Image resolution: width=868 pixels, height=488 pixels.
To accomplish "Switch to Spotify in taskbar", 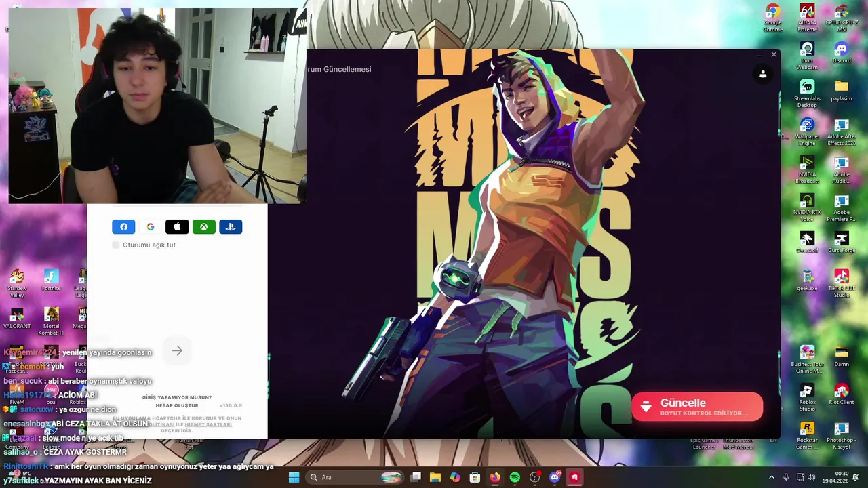I will tap(515, 477).
